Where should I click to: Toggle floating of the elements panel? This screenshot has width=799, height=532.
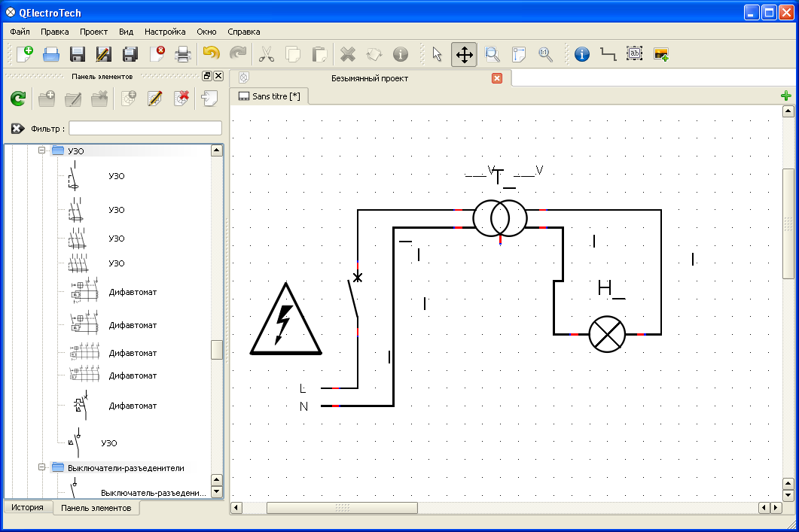(207, 76)
